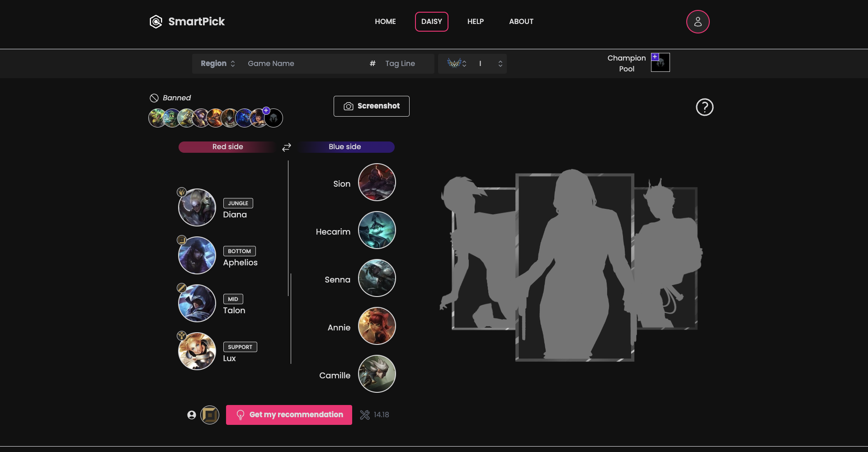Open the DAISY menu item

(x=432, y=22)
